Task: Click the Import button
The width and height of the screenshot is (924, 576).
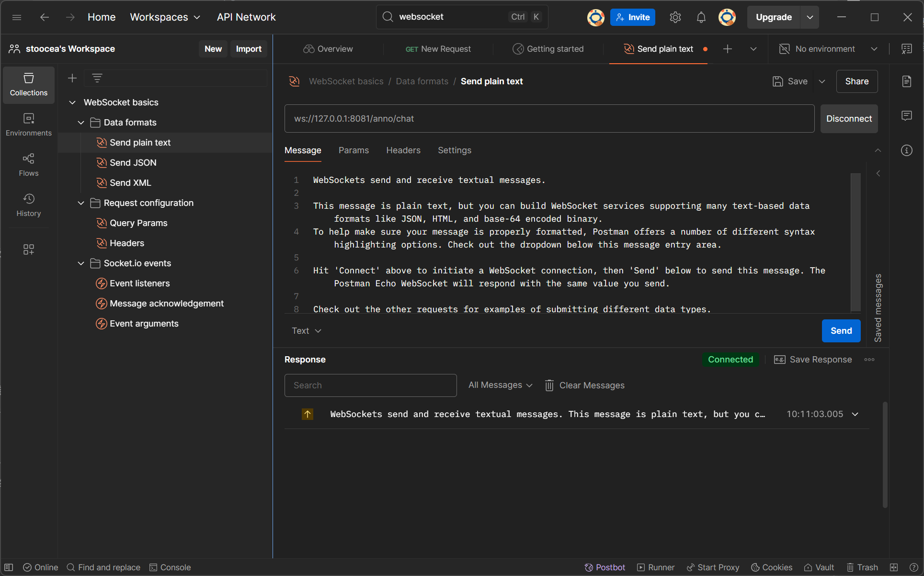Action: (249, 49)
